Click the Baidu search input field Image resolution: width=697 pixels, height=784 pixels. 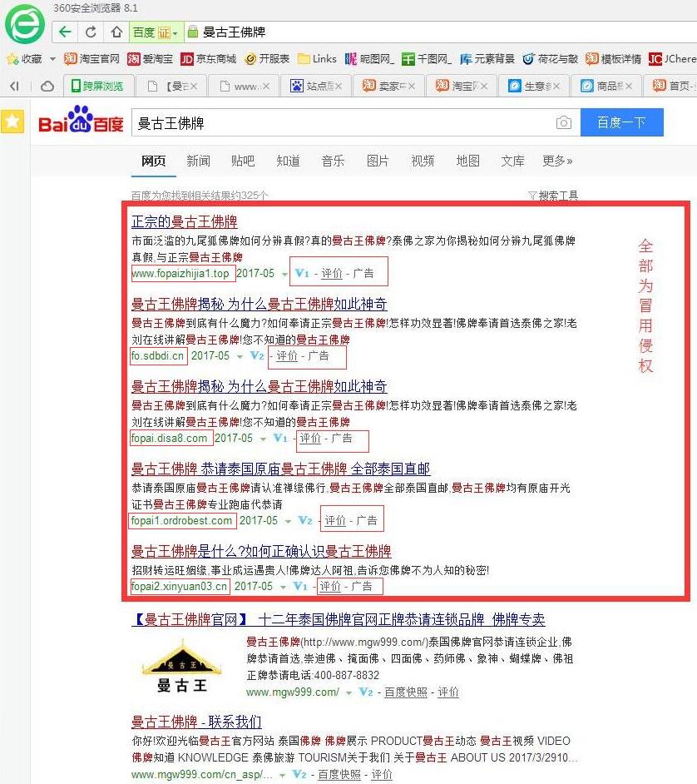click(x=341, y=122)
